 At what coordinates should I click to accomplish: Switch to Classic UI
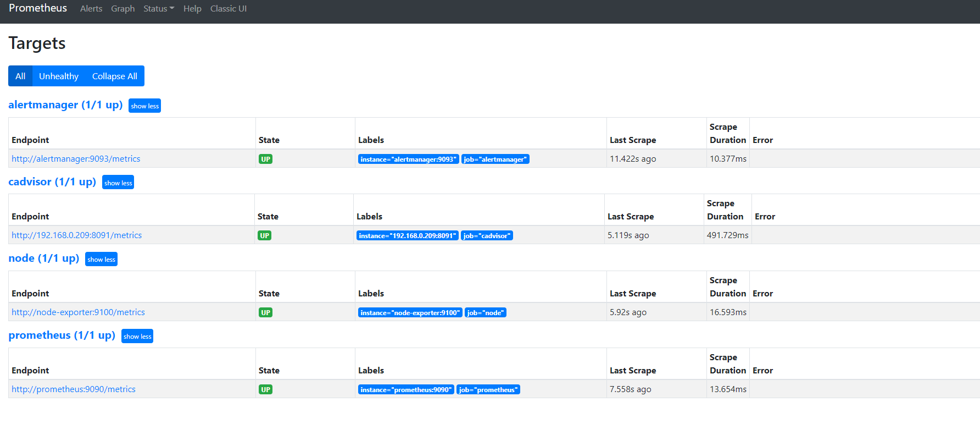click(229, 9)
